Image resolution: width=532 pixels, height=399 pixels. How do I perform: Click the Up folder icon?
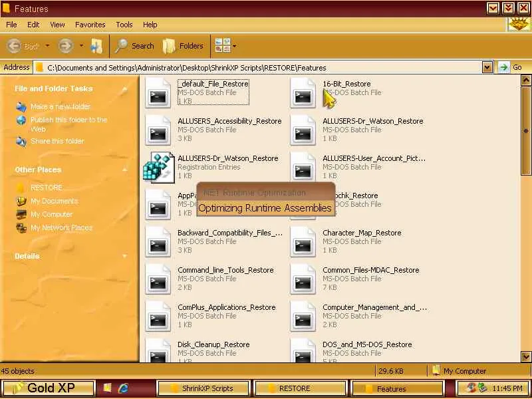tap(96, 46)
